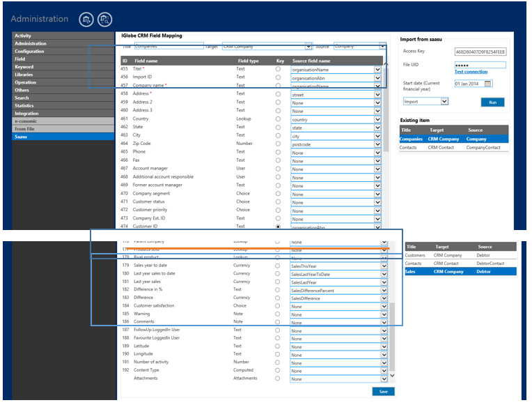Select the Sales existing item row
532x405 pixels.
(x=460, y=271)
